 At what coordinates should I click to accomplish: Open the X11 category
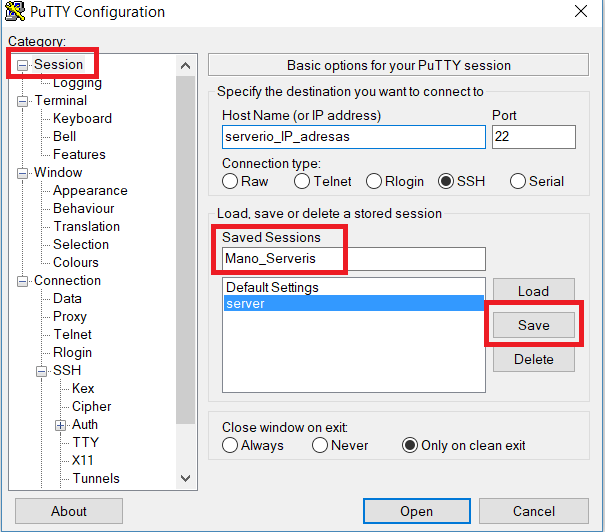[x=82, y=461]
